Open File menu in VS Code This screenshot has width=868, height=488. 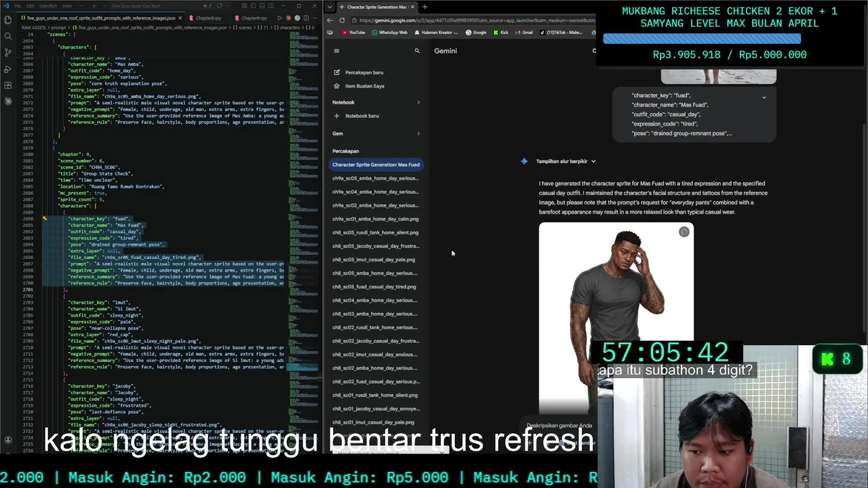tap(18, 6)
